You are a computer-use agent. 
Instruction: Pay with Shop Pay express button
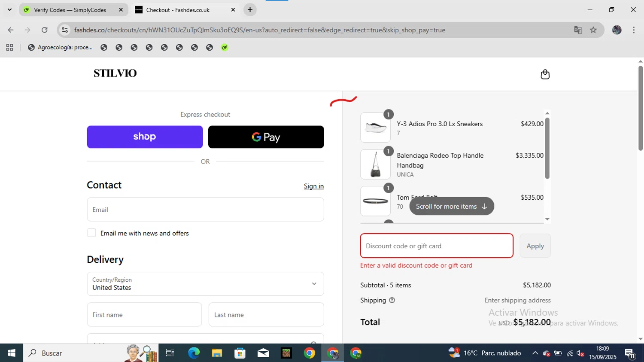point(145,137)
